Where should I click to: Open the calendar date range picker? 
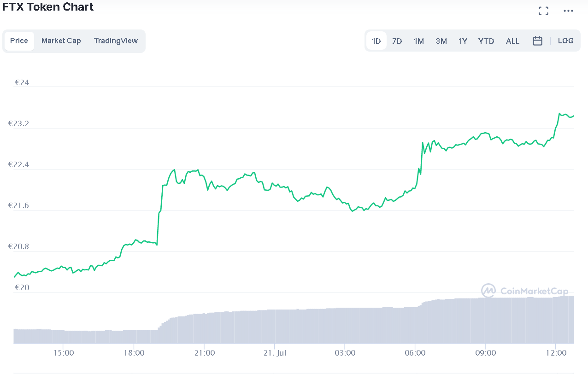pyautogui.click(x=537, y=41)
